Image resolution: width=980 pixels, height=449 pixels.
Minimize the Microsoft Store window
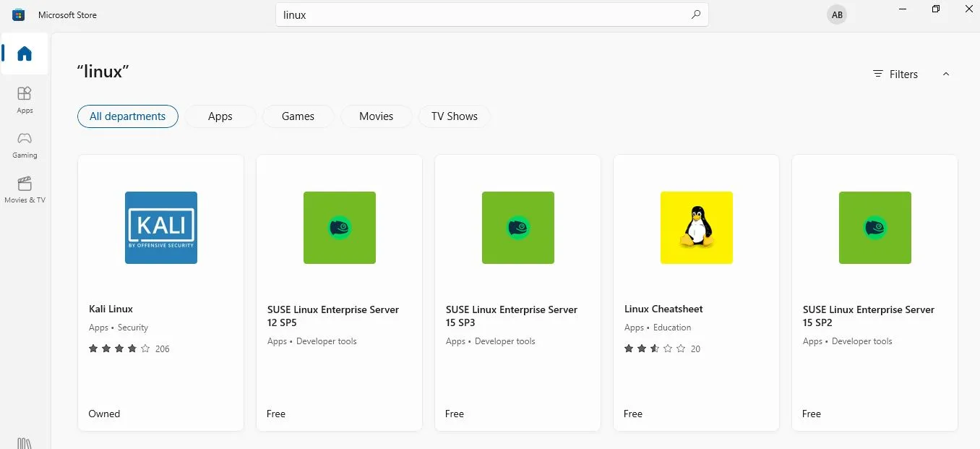[903, 9]
